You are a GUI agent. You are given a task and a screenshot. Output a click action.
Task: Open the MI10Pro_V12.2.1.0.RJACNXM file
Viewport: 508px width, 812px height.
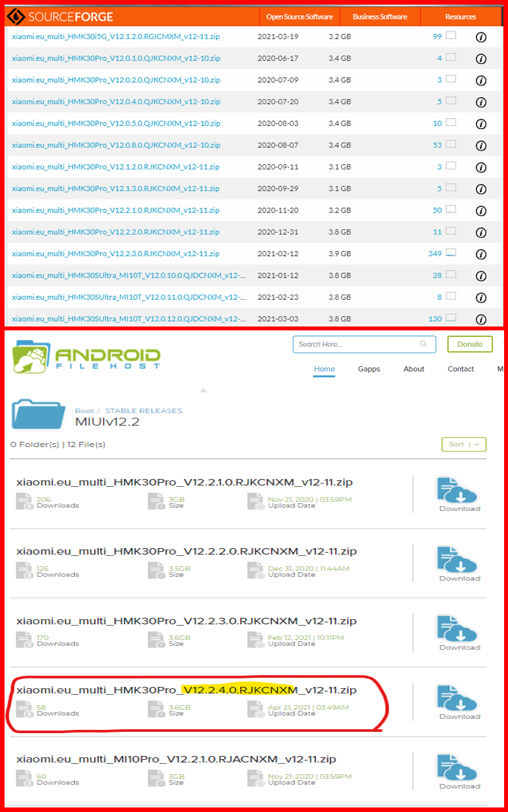pyautogui.click(x=176, y=760)
